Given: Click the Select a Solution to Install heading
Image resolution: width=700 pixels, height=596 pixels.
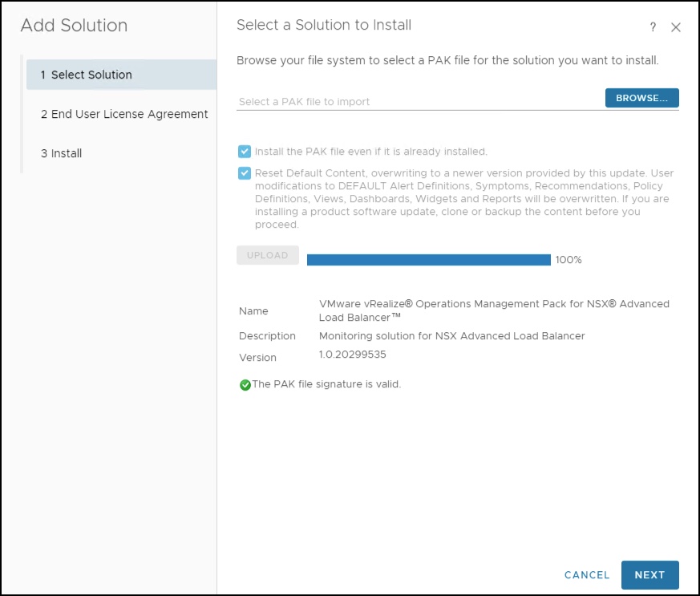Looking at the screenshot, I should click(324, 26).
